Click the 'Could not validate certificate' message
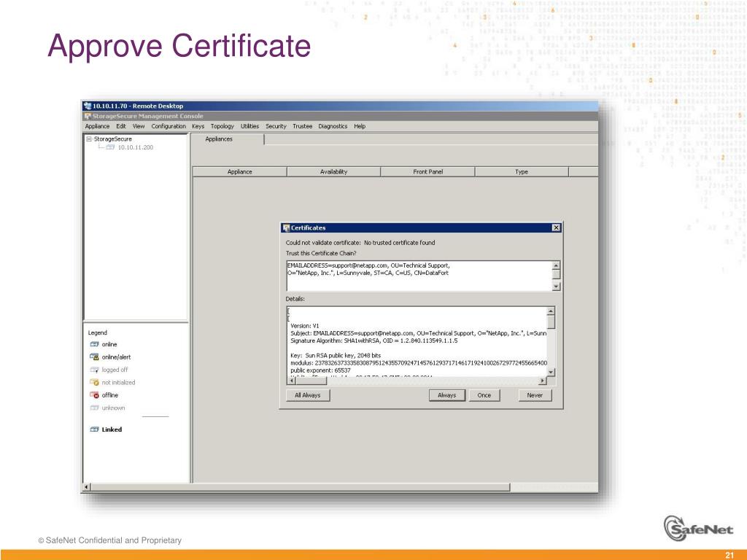Viewport: 747px width, 560px height. click(360, 243)
